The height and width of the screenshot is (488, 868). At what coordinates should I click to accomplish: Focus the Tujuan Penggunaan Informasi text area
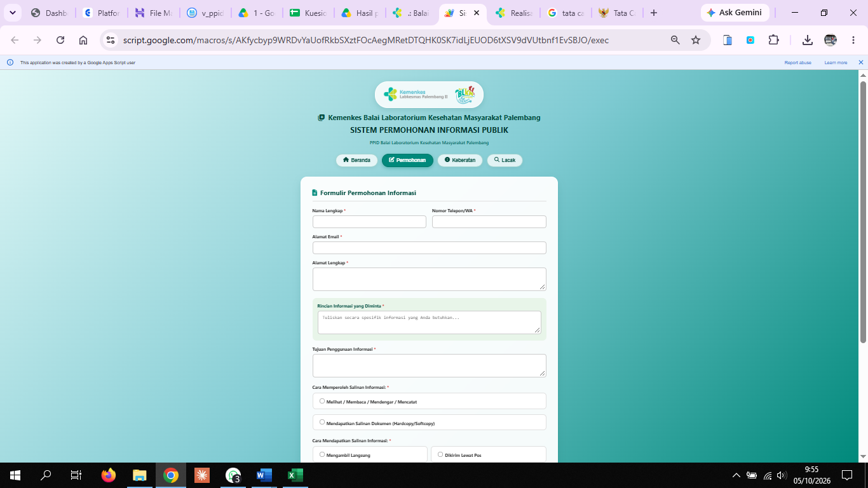(430, 365)
